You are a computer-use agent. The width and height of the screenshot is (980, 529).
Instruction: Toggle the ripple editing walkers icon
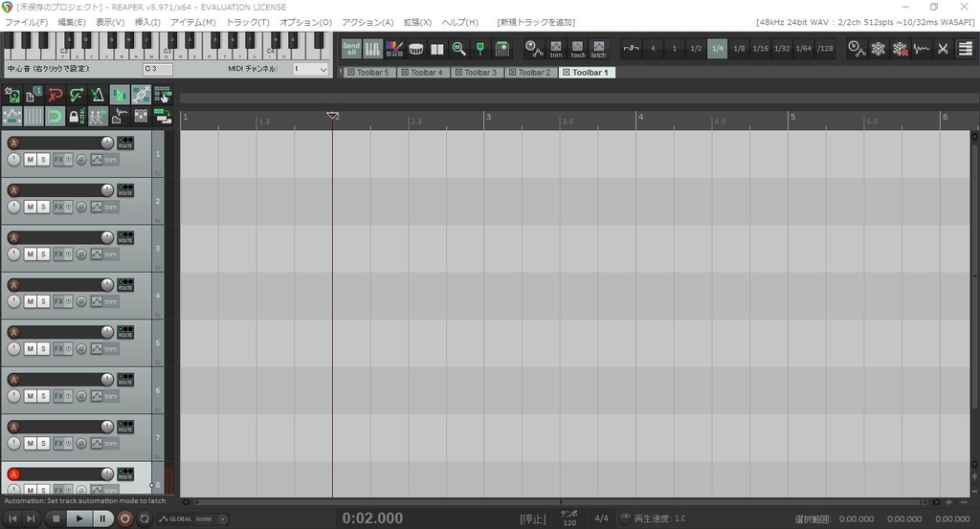click(x=99, y=116)
